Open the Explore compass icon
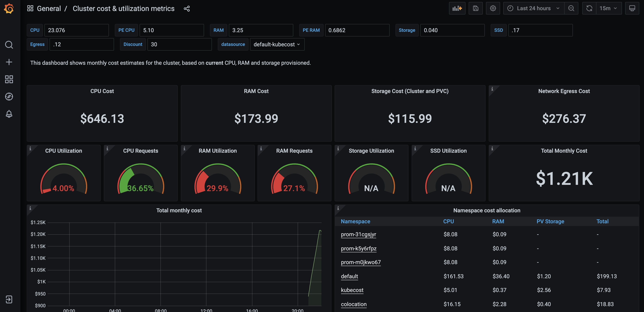 click(9, 97)
